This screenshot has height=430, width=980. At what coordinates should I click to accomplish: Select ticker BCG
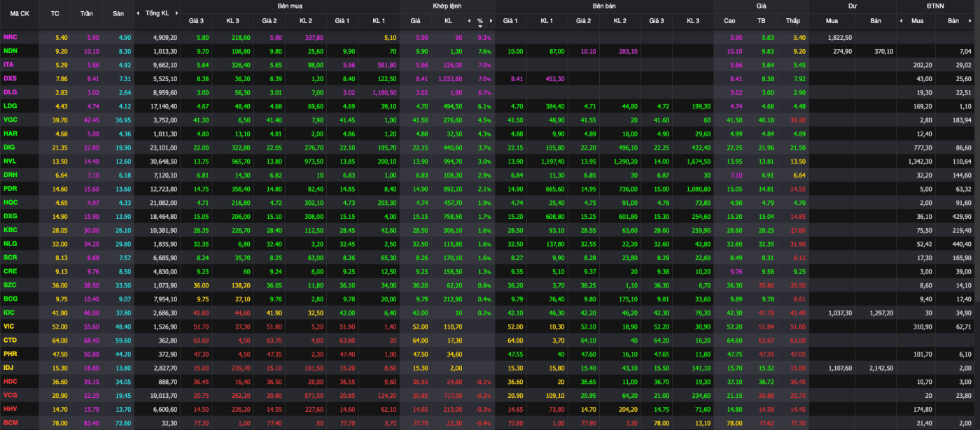coord(10,298)
